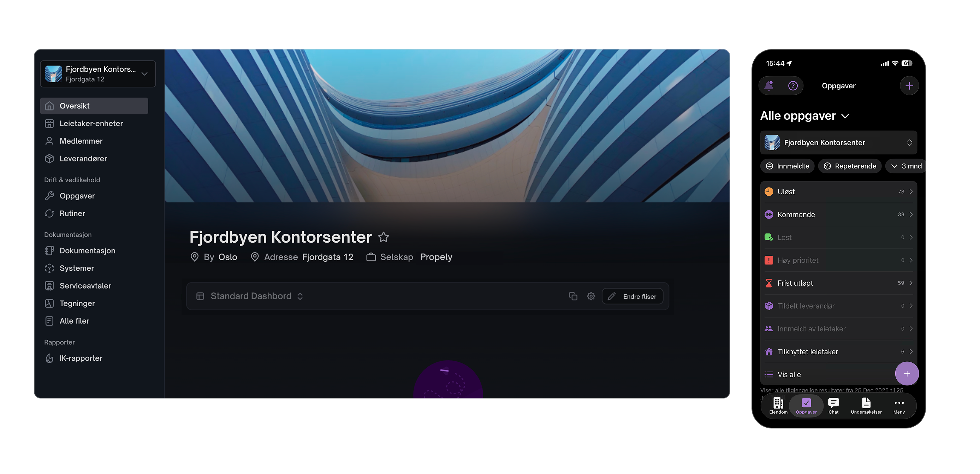Viewport: 980px width, 474px height.
Task: Open the Standard Dashbord selector
Action: click(250, 296)
